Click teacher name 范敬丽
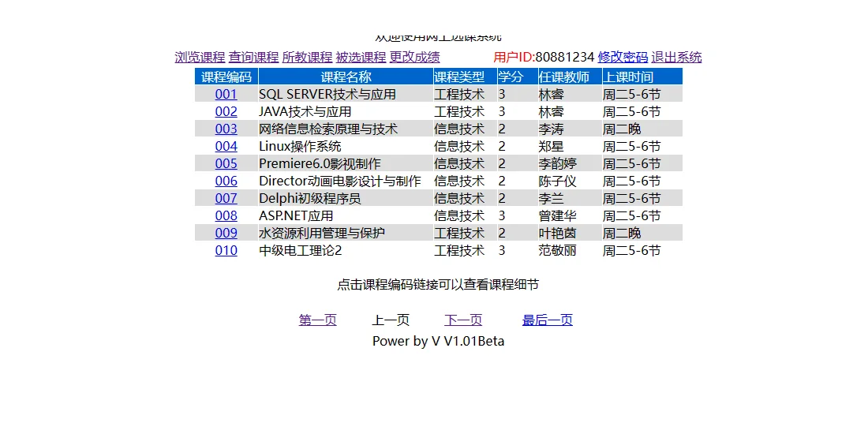 (x=557, y=251)
